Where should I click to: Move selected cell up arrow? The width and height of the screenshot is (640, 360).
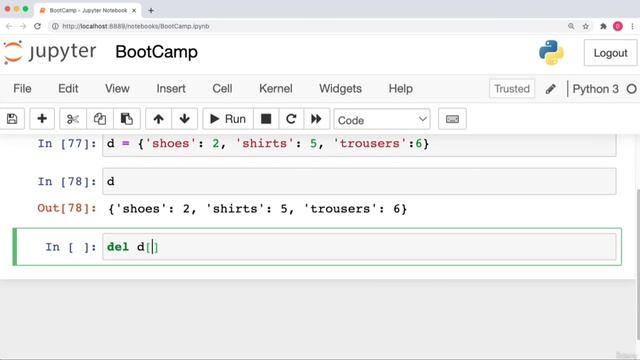158,119
